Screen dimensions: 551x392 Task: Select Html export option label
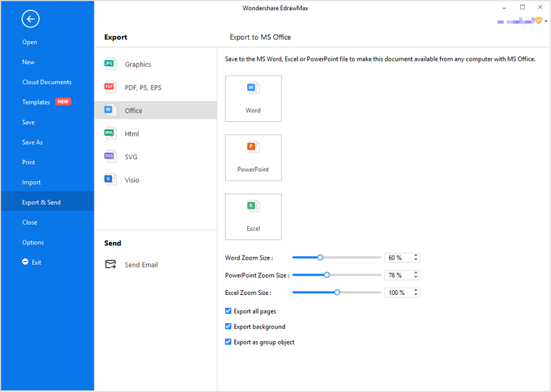(x=132, y=134)
